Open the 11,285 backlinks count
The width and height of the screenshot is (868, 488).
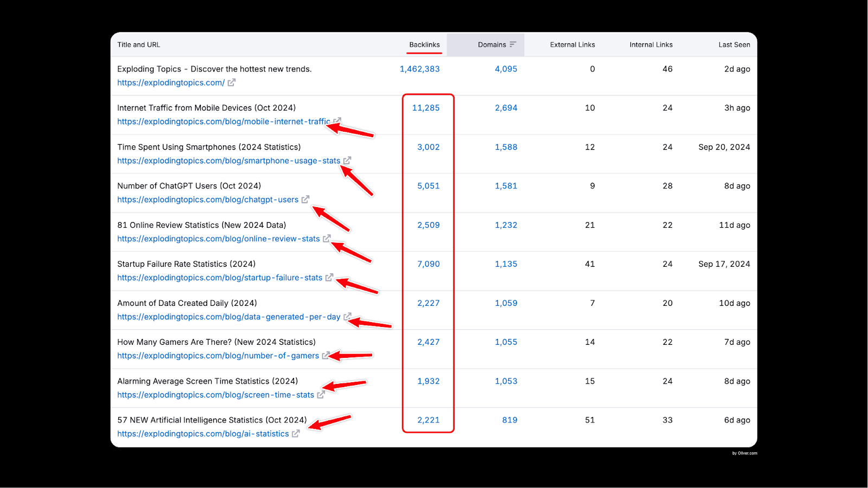pos(426,108)
